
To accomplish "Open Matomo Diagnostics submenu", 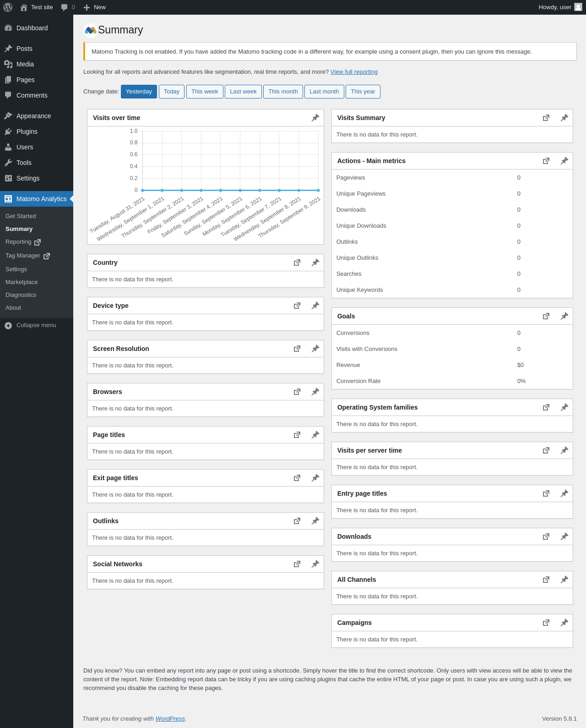I will (37, 295).
